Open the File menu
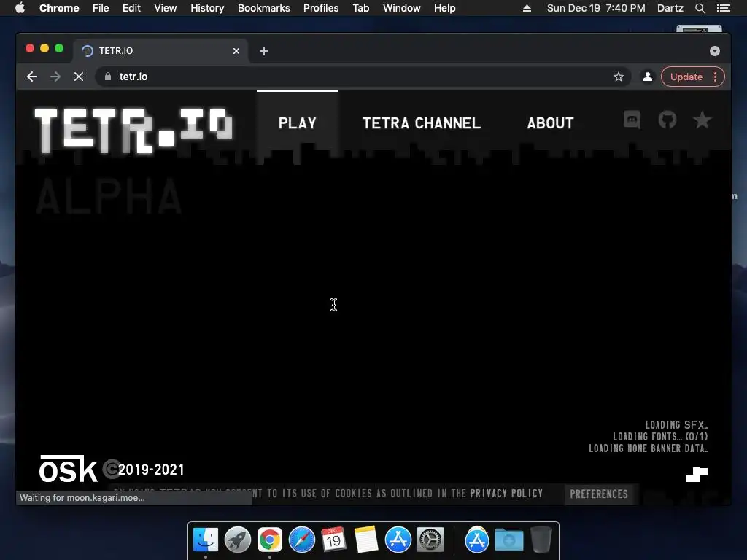The height and width of the screenshot is (560, 747). coord(101,8)
